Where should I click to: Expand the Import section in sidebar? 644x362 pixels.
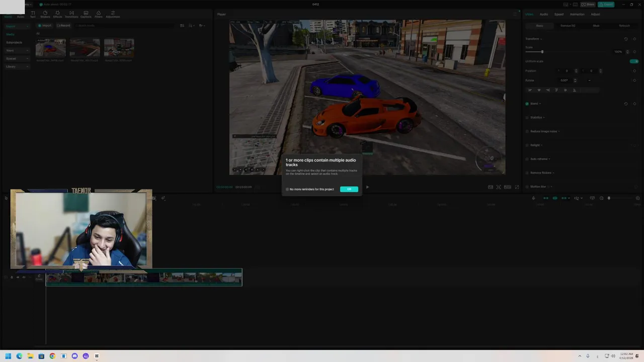coord(17,26)
